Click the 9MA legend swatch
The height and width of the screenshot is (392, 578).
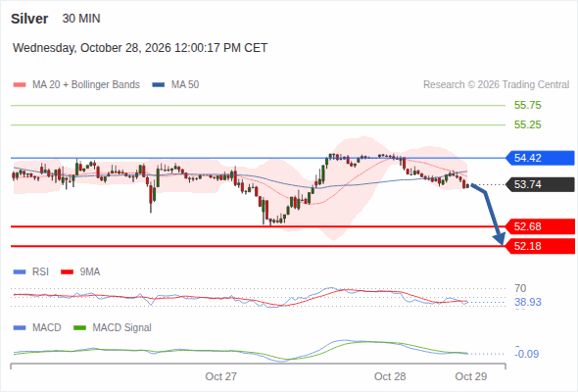coord(67,272)
